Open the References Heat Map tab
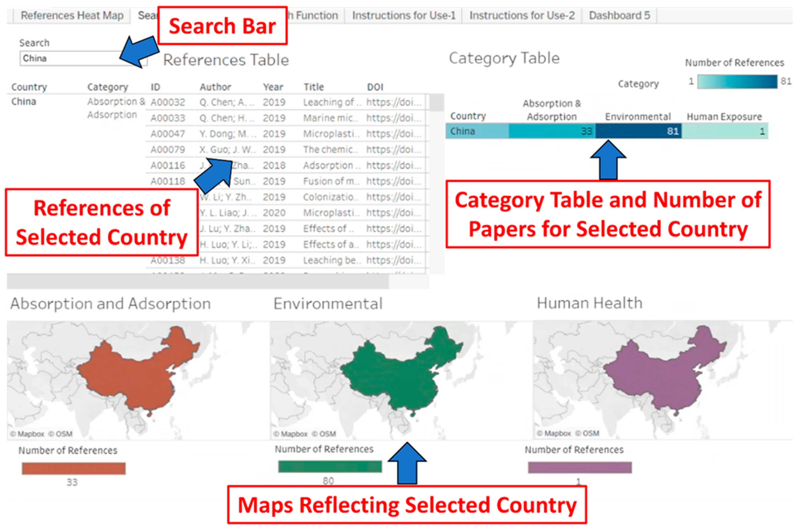 [x=72, y=16]
